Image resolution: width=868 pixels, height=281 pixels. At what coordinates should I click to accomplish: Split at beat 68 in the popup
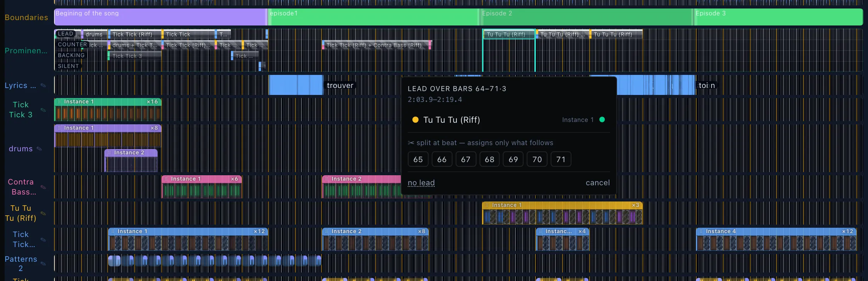coord(490,159)
